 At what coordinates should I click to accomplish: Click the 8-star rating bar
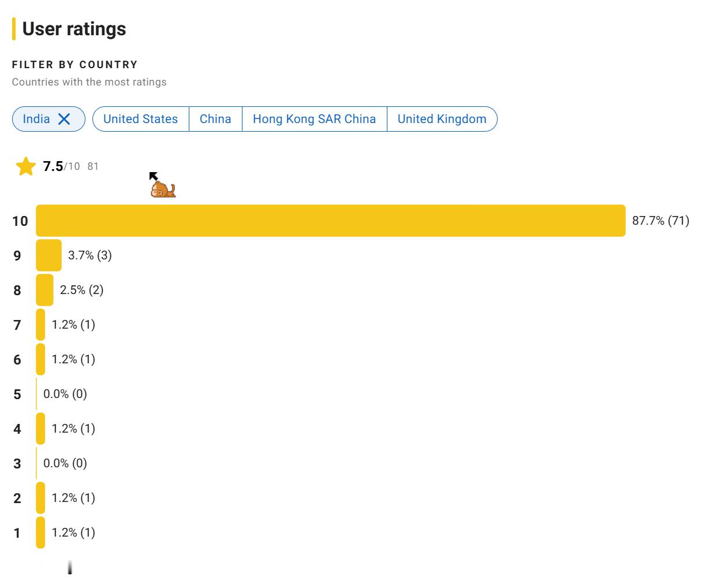44,290
